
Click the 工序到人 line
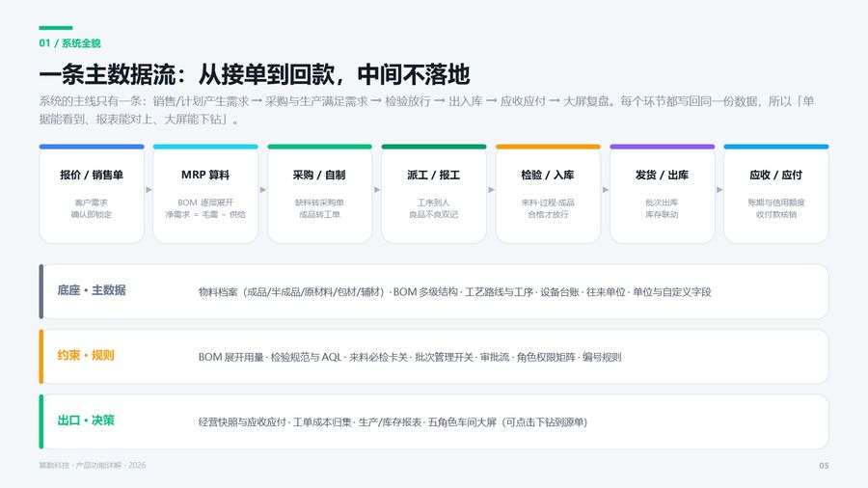433,203
